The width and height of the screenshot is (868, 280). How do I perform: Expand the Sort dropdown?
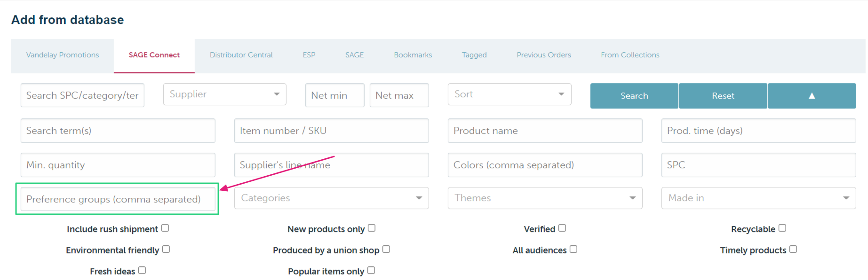pos(510,94)
